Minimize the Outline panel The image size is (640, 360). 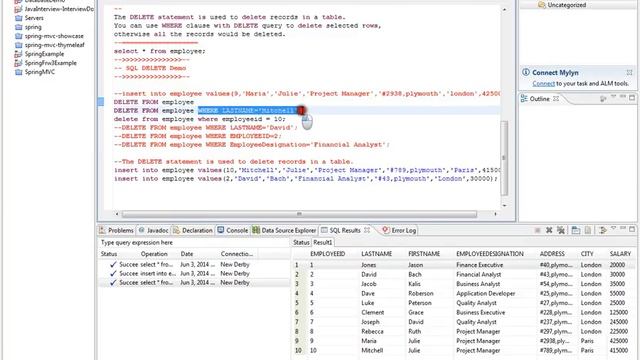[x=623, y=97]
